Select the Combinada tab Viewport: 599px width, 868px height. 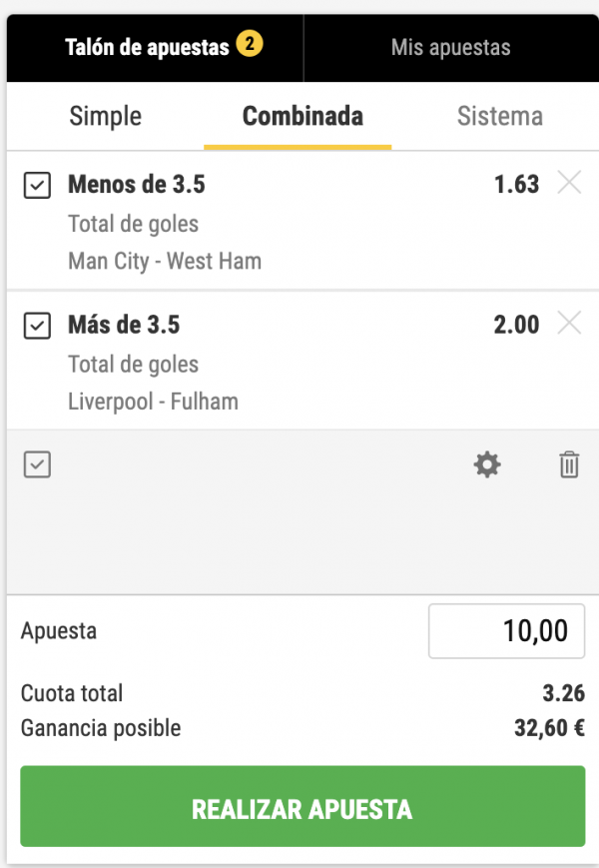[x=302, y=116]
